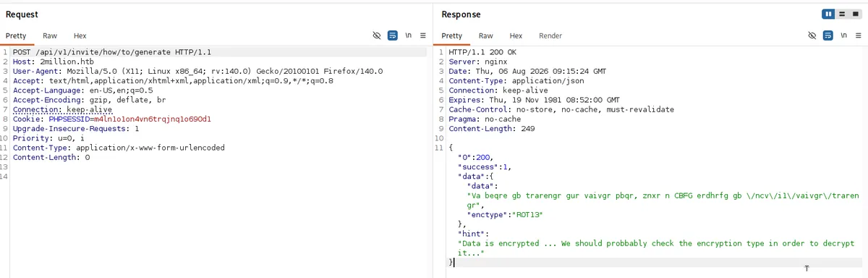Select combined single-panel layout icon
Screen dimensions: 868x278
pyautogui.click(x=855, y=14)
